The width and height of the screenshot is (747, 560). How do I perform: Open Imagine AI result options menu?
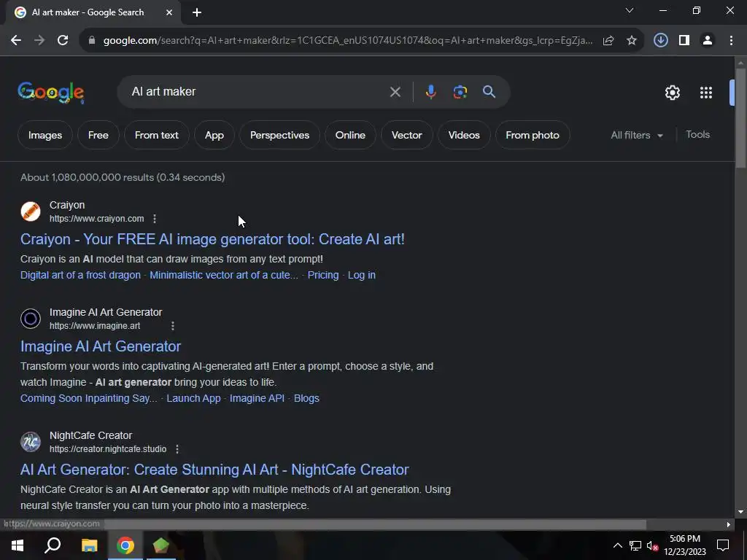tap(172, 326)
